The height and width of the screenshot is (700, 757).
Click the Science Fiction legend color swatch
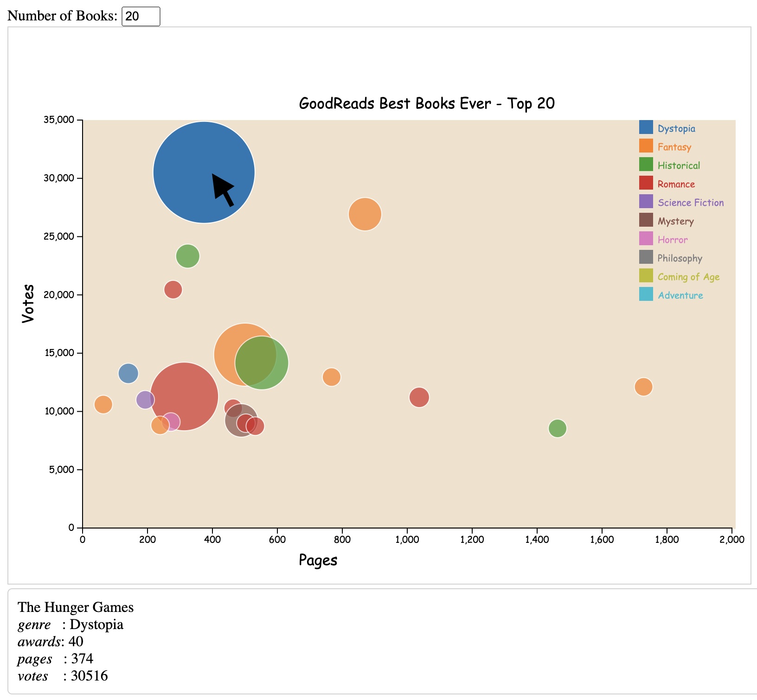(646, 202)
